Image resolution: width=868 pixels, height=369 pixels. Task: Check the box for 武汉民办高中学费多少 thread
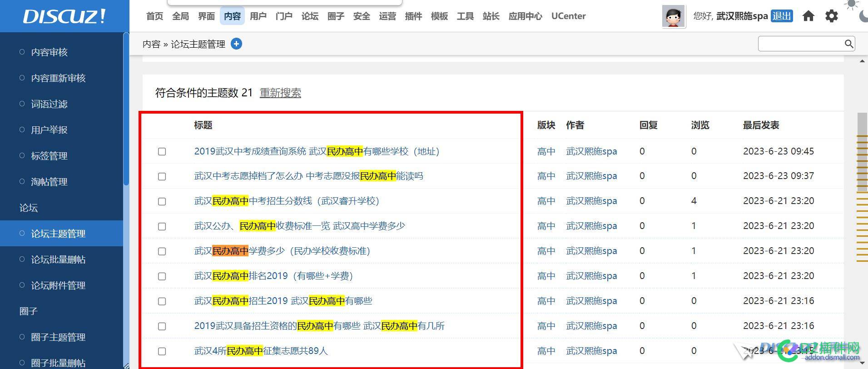[162, 251]
